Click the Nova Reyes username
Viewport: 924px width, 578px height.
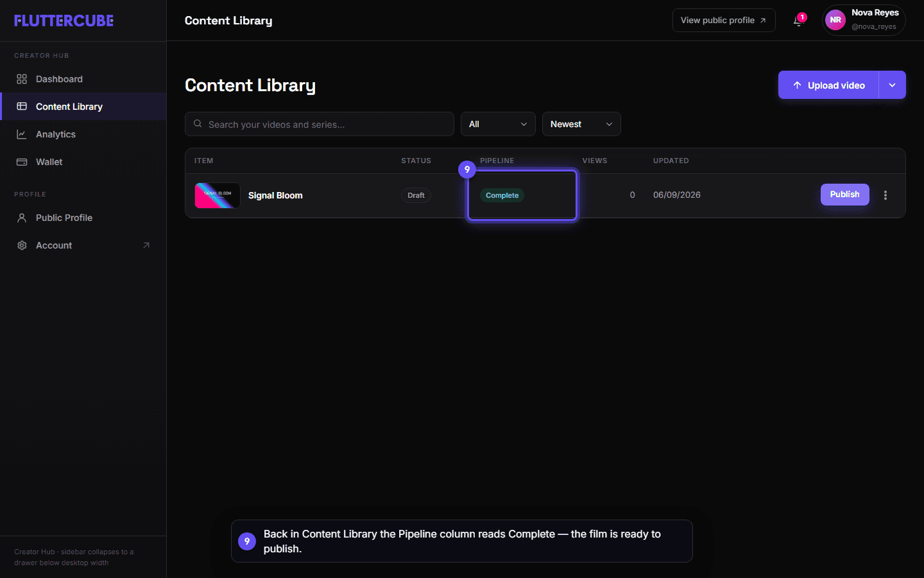[x=875, y=13]
